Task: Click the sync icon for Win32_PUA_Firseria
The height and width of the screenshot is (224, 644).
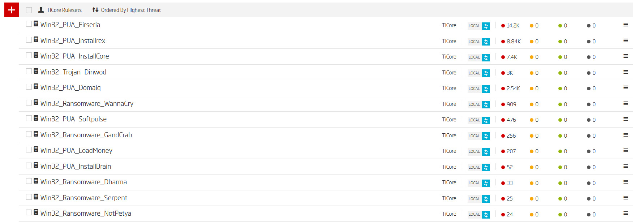Action: [486, 26]
